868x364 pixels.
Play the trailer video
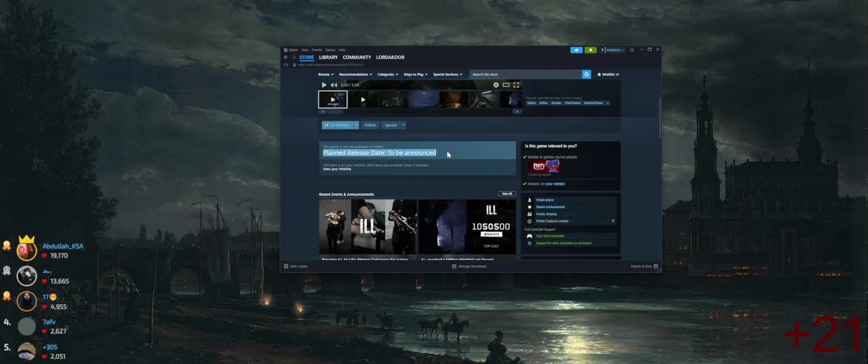coord(324,85)
